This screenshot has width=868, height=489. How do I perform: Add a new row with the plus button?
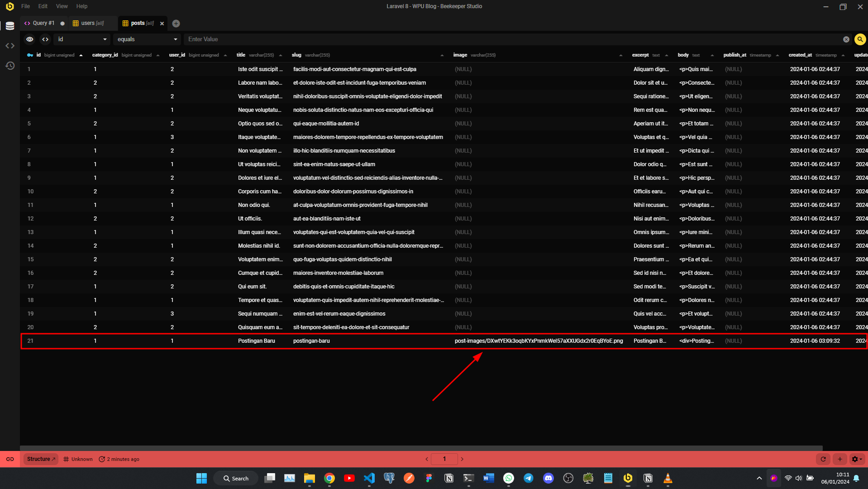pos(840,459)
